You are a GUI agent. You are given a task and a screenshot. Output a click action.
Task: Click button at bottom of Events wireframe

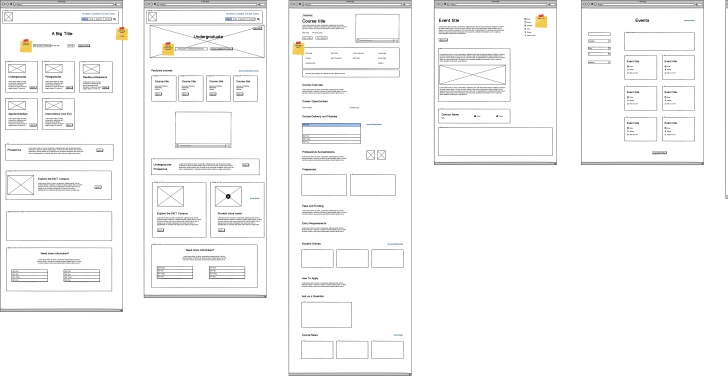coord(659,152)
